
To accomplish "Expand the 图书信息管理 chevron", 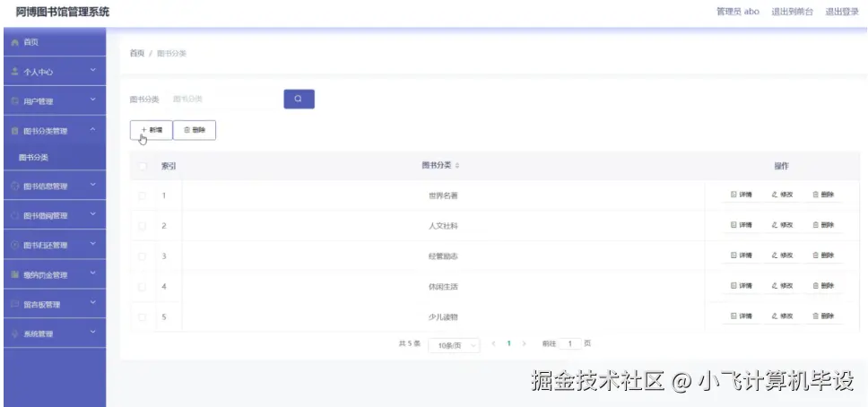I will (x=93, y=185).
